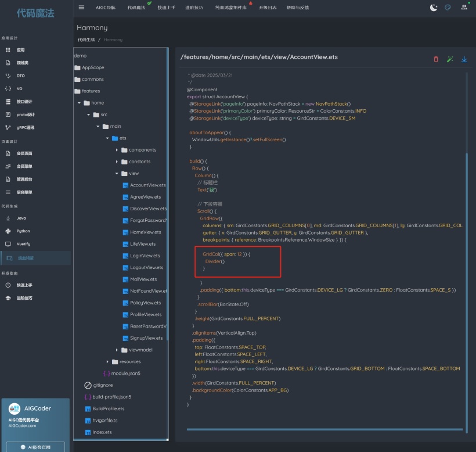Screen dimensions: 476x452
Task: Click the 代码生成 breadcrumb link
Action: [x=86, y=40]
